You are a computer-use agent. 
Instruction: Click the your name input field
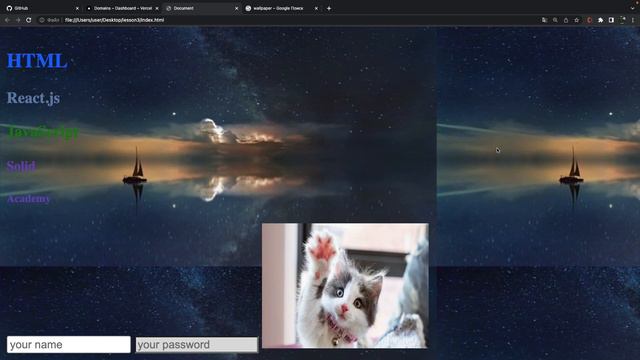(x=69, y=344)
